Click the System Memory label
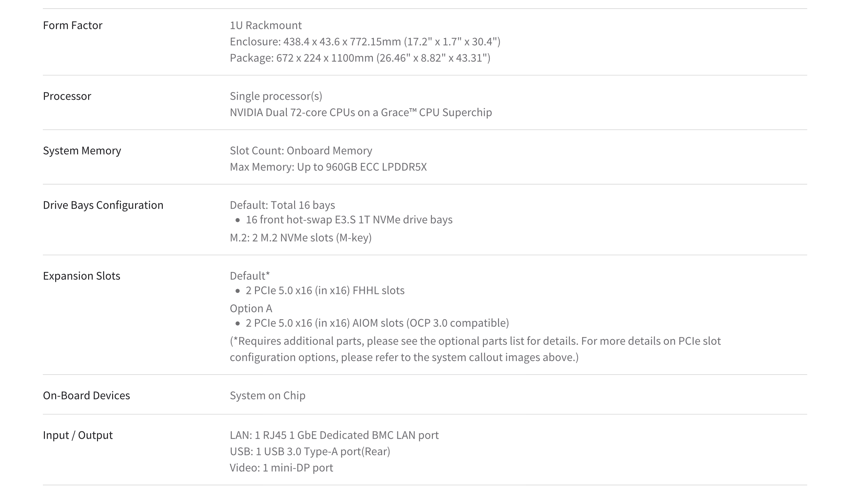Screen dimensions: 850x498 tap(82, 151)
